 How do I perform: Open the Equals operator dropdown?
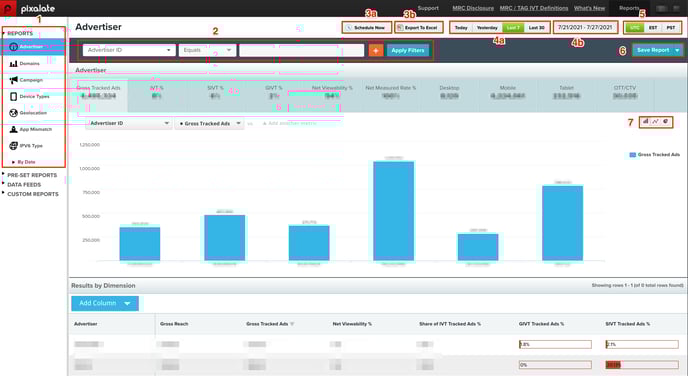click(x=207, y=50)
